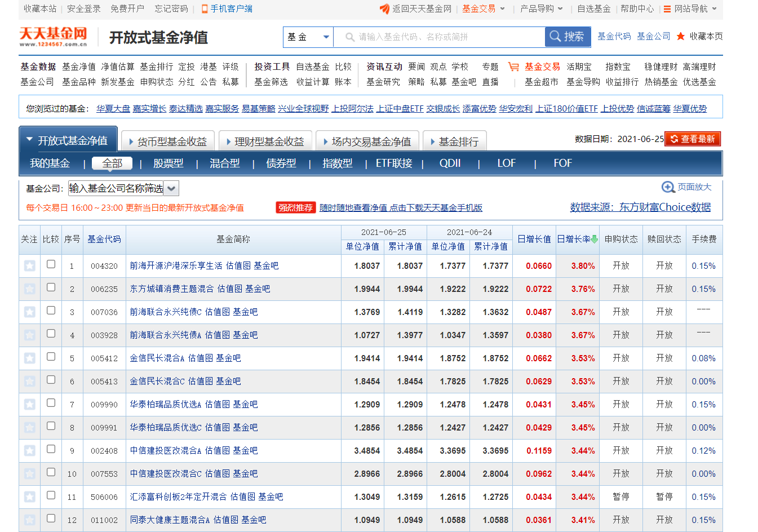Click favorite star for fund 011002
Image resolution: width=758 pixels, height=532 pixels.
click(30, 520)
